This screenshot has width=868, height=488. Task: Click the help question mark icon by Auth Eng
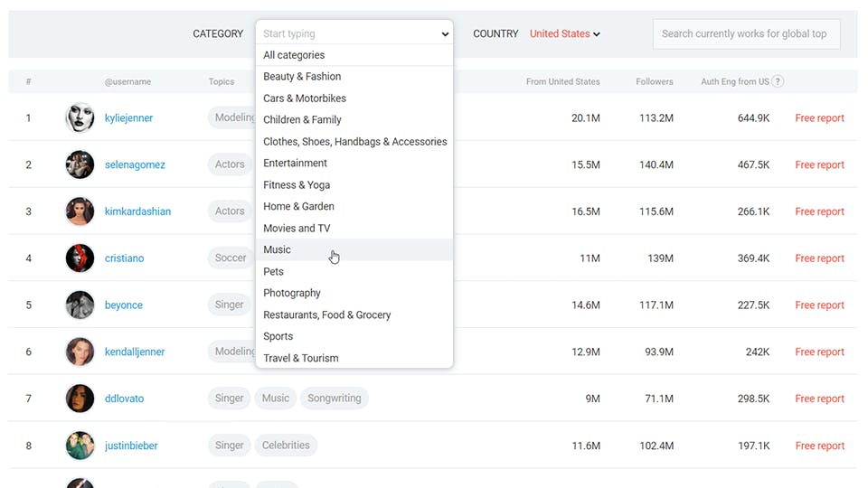[778, 81]
